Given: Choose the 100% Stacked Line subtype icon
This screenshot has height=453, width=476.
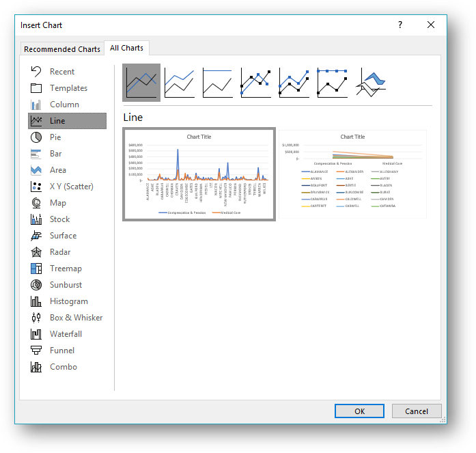Looking at the screenshot, I should click(218, 83).
